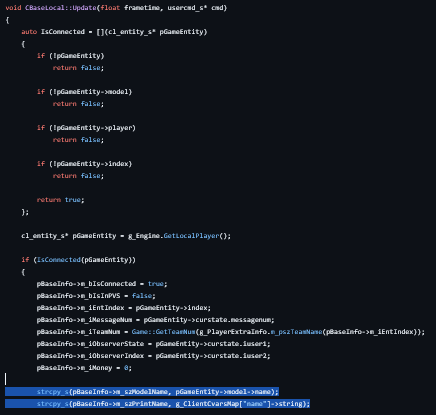Click the IsConnected call in the if statement
This screenshot has width=436, height=415.
click(59, 260)
